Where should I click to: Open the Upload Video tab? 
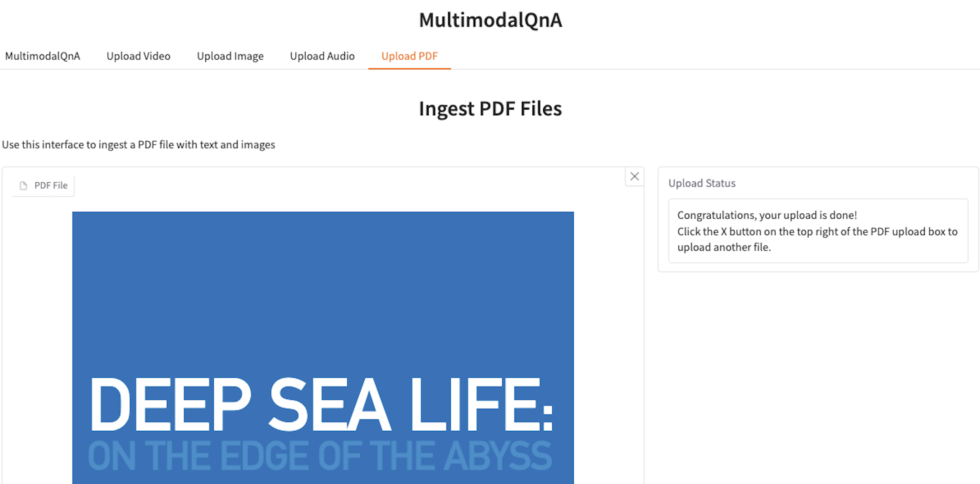[x=138, y=56]
